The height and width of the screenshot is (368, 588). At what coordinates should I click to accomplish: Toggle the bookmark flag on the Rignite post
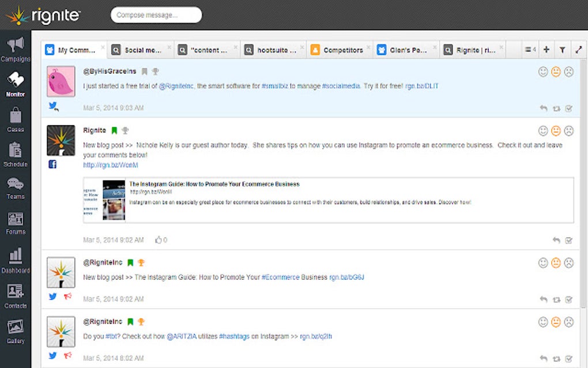point(114,130)
